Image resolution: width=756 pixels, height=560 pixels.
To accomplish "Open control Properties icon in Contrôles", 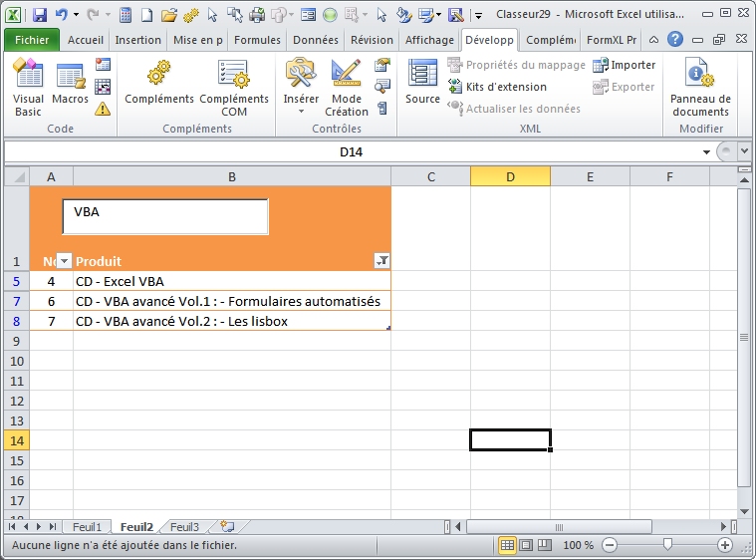I will [382, 65].
